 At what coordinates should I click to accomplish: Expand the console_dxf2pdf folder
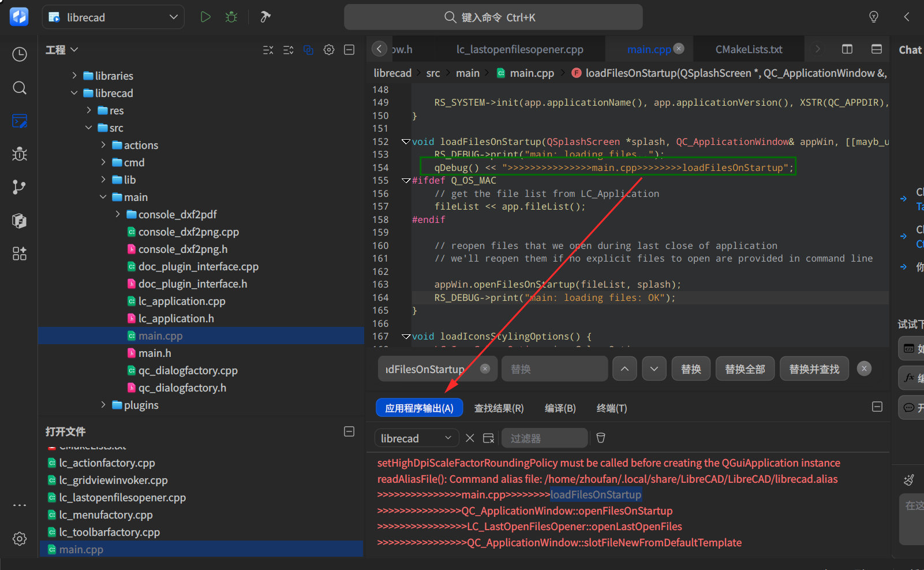(x=118, y=214)
